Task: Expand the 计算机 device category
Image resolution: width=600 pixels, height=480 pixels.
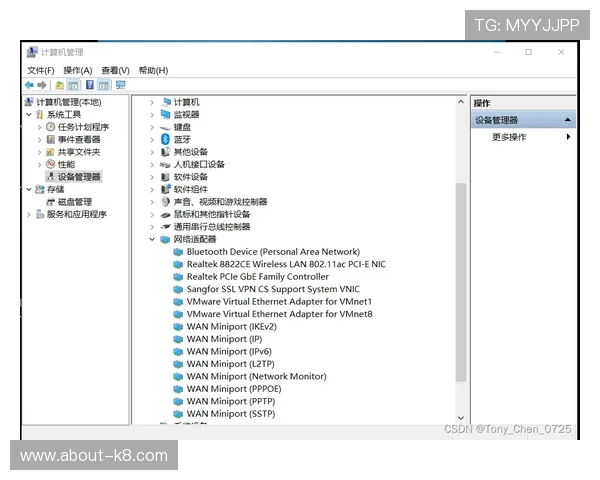Action: 152,102
